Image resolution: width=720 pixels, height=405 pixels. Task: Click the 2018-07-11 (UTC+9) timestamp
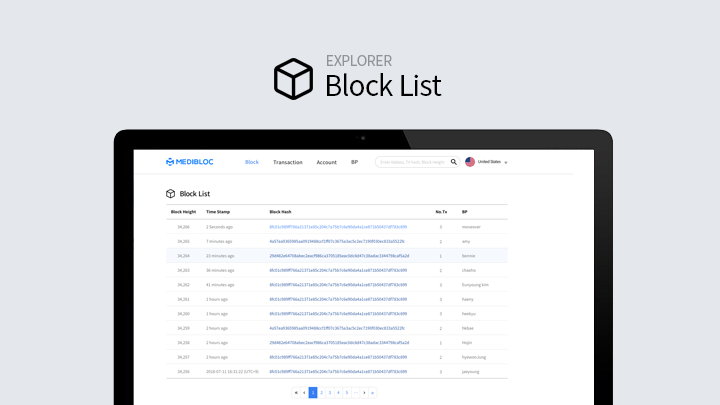coord(232,371)
